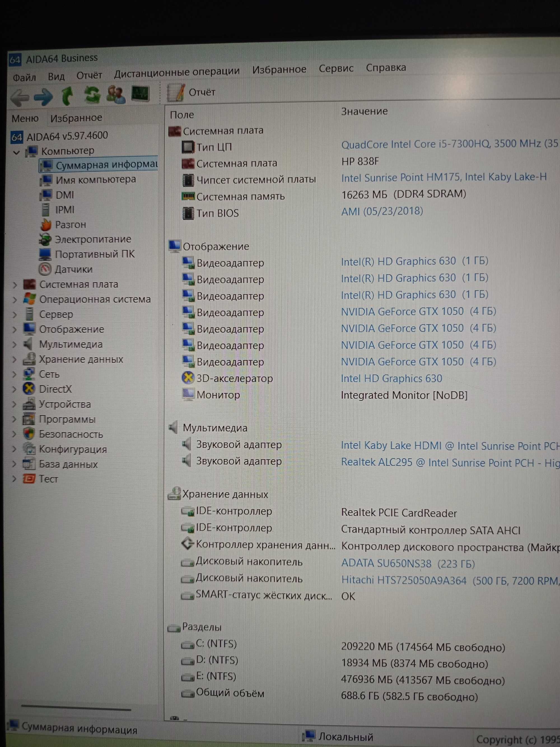Click the Отчёт report button
This screenshot has height=747, width=560.
point(191,92)
